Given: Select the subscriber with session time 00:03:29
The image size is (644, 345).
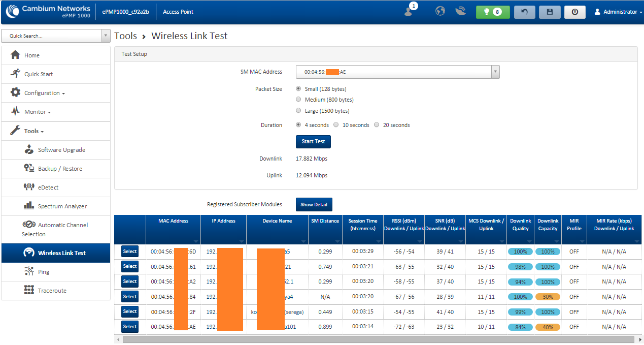Looking at the screenshot, I should [130, 252].
